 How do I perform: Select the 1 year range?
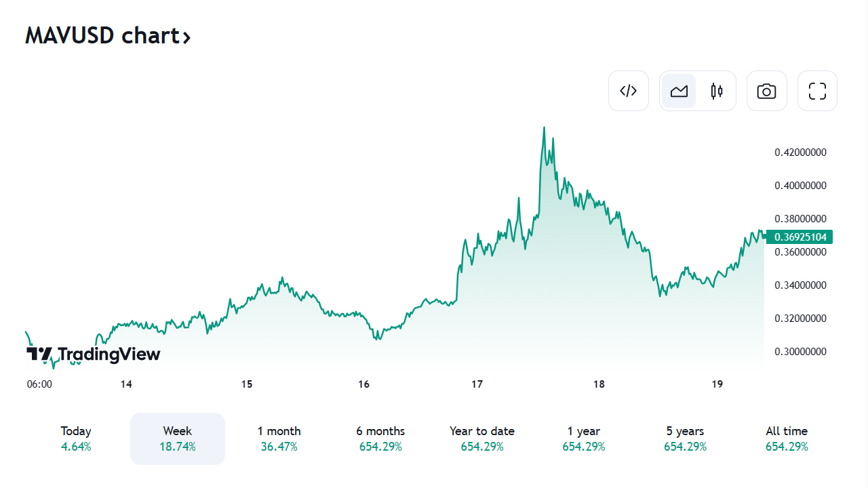[x=584, y=439]
